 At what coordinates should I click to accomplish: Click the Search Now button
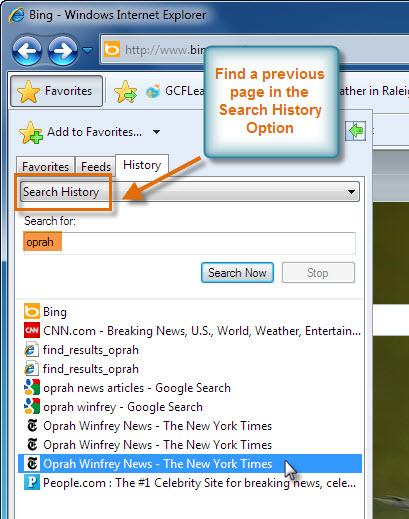click(x=237, y=273)
